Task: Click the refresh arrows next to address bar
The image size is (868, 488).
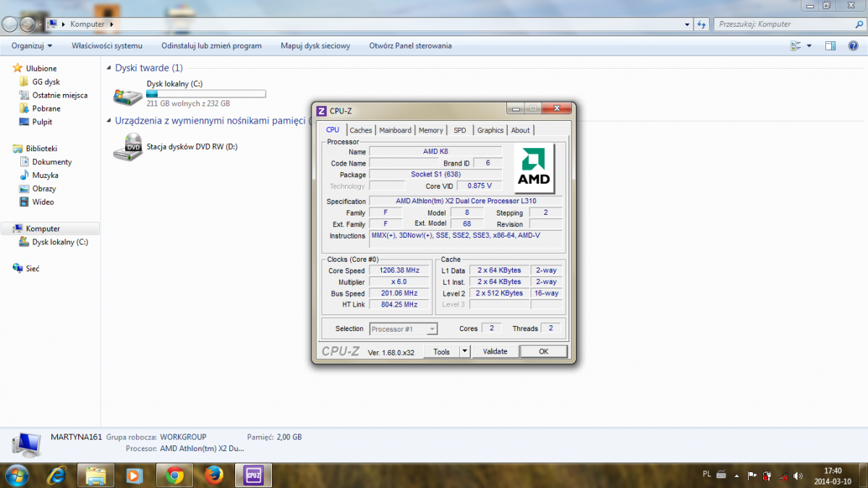Action: [x=702, y=24]
